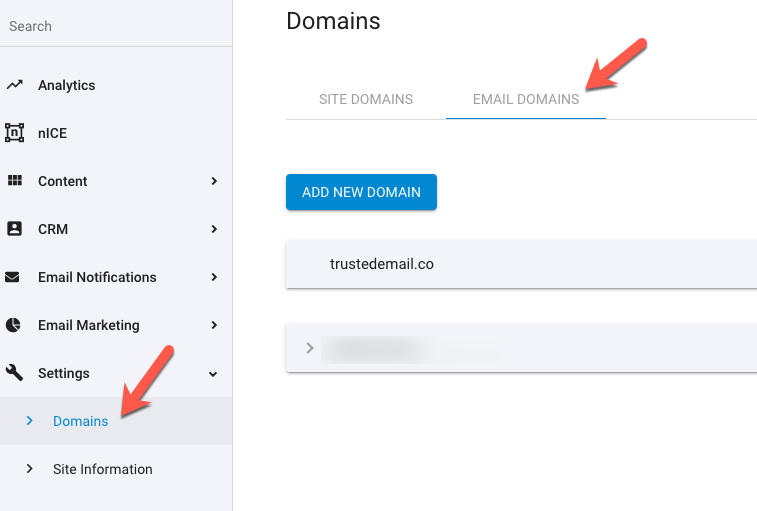Expand the Content menu arrow
The width and height of the screenshot is (757, 511).
click(214, 181)
